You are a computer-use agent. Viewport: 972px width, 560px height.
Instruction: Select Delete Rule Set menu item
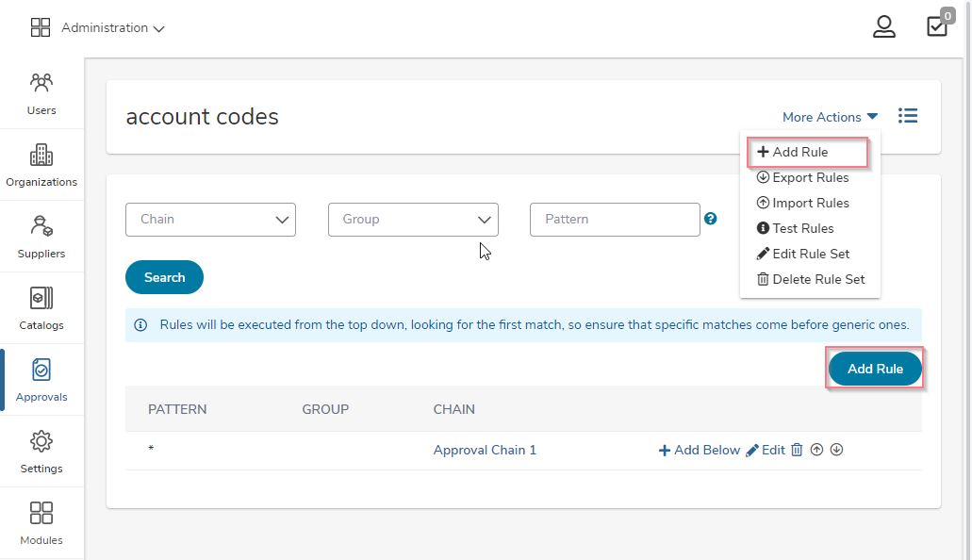click(811, 279)
